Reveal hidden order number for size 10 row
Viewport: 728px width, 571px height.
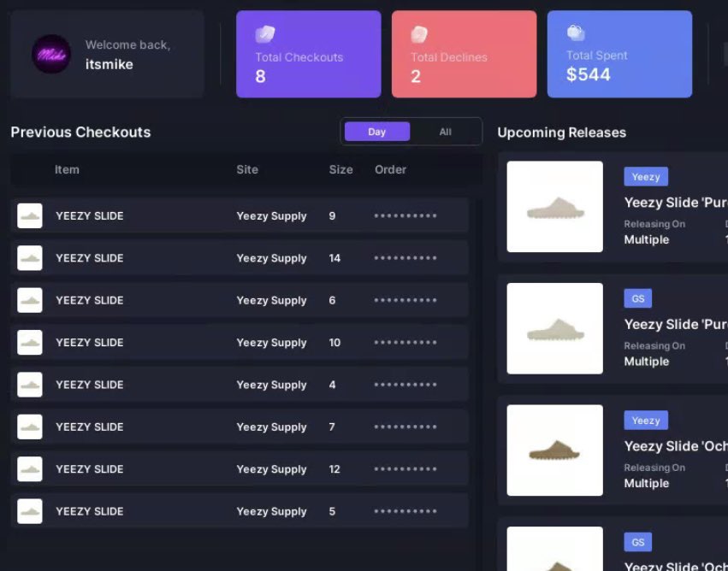405,342
